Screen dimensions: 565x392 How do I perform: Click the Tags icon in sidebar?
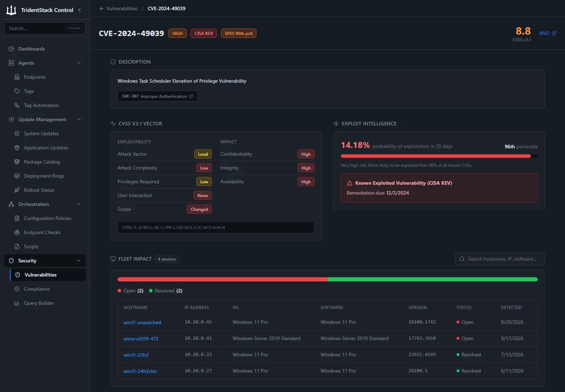tap(17, 91)
